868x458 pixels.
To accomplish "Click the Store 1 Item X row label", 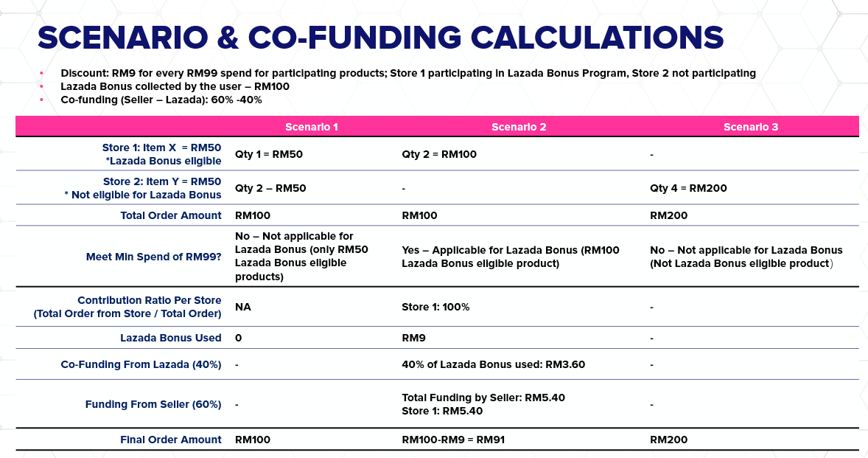I will click(162, 154).
